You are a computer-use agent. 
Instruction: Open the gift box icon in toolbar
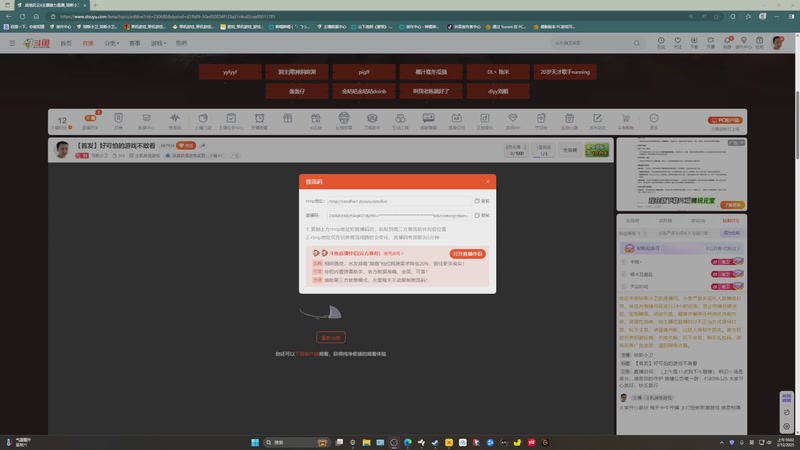[x=288, y=118]
